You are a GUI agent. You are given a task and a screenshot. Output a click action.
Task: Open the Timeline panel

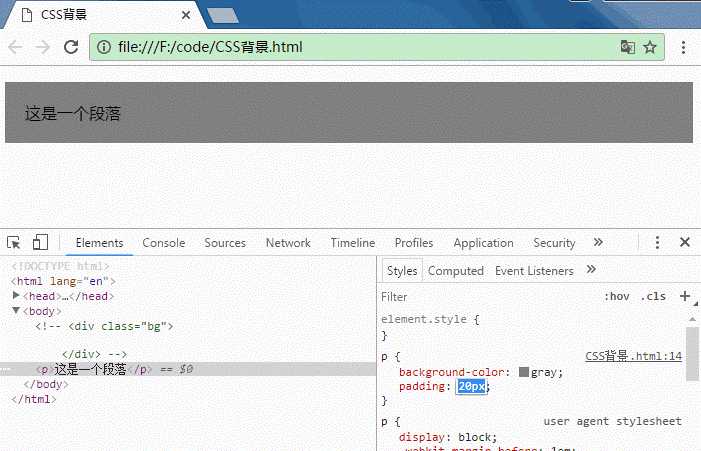[x=353, y=243]
